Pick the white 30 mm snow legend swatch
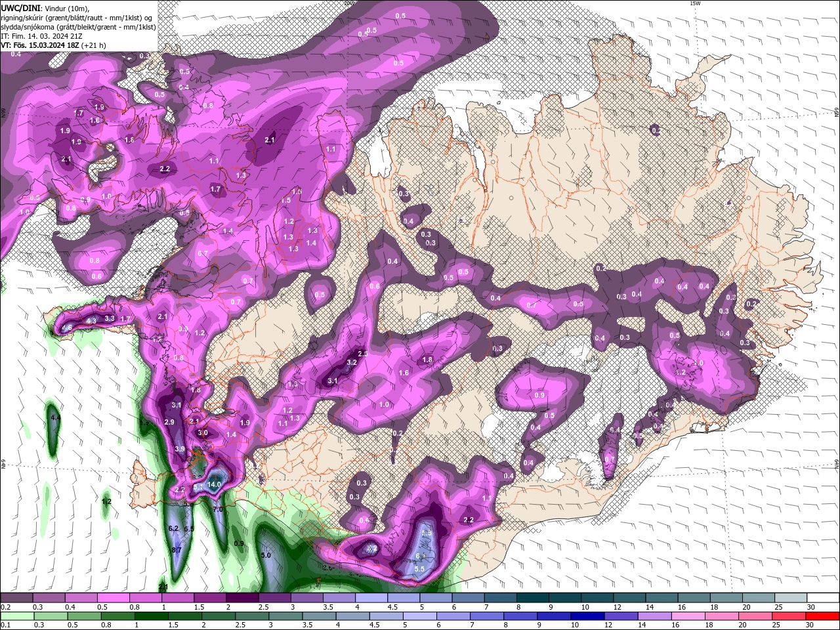840x630 pixels. click(x=823, y=598)
